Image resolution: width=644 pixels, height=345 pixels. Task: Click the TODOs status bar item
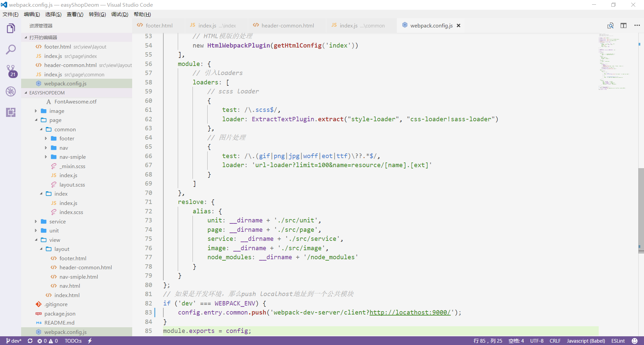(73, 341)
